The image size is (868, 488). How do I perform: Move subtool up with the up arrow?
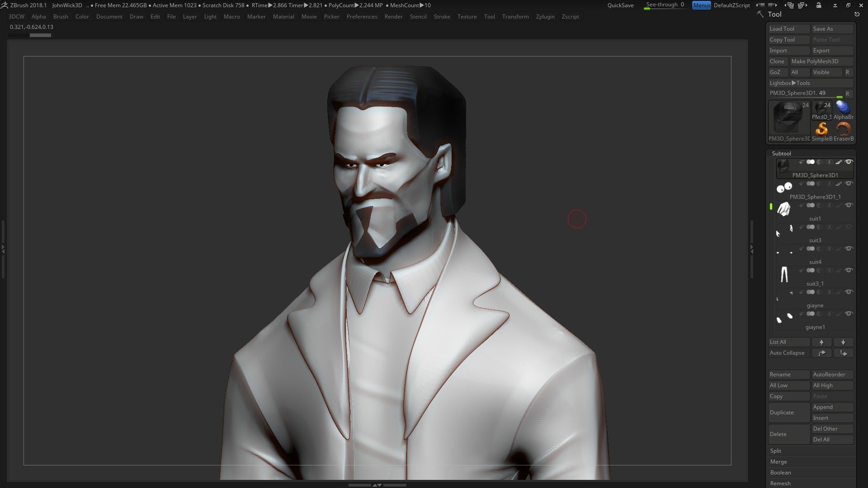[821, 342]
